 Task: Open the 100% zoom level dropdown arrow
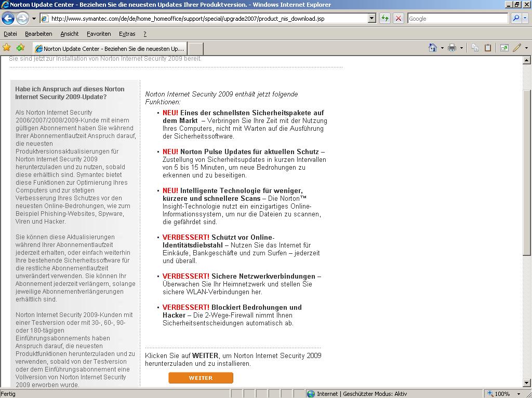pyautogui.click(x=518, y=394)
